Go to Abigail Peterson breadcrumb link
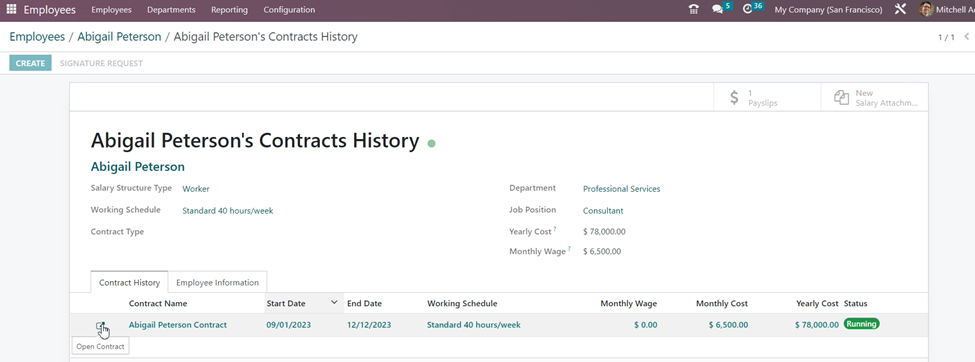This screenshot has width=975, height=362. (x=119, y=37)
